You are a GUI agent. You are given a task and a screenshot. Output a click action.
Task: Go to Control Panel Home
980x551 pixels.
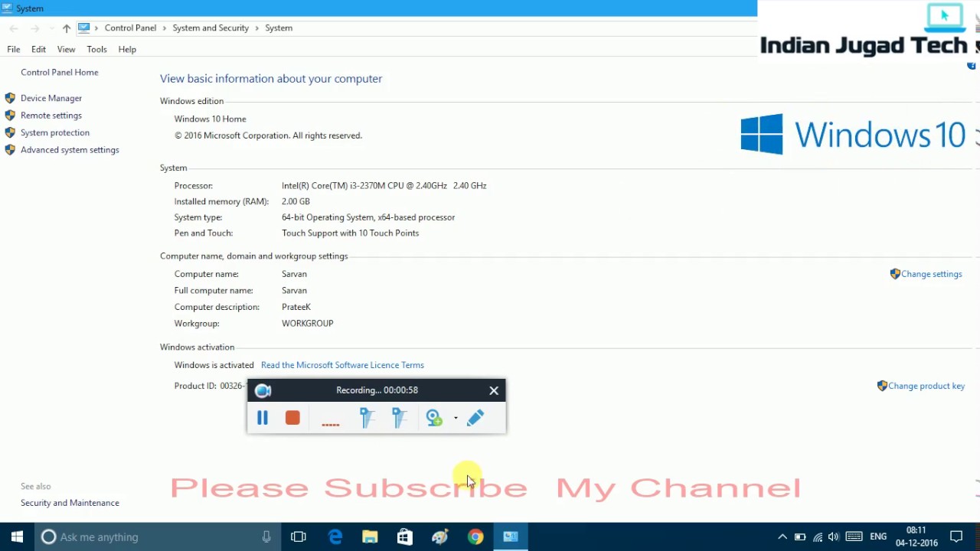[60, 72]
